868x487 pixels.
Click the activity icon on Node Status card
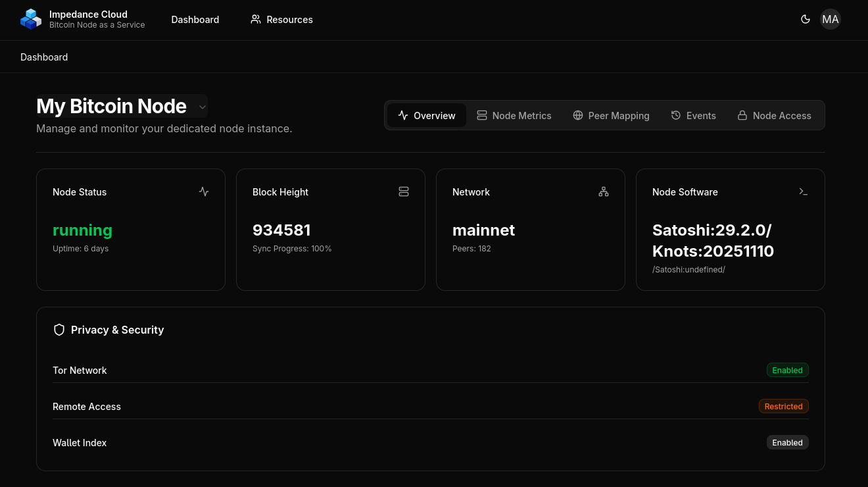[204, 192]
